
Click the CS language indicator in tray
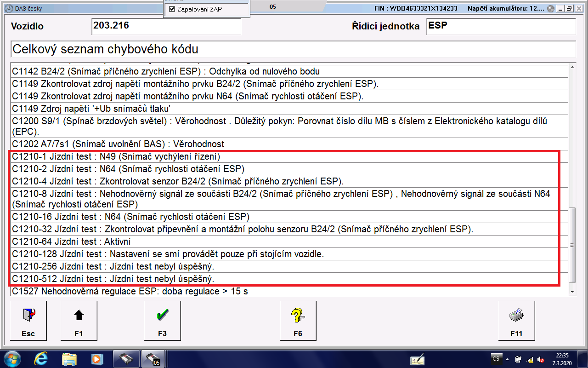(x=496, y=358)
